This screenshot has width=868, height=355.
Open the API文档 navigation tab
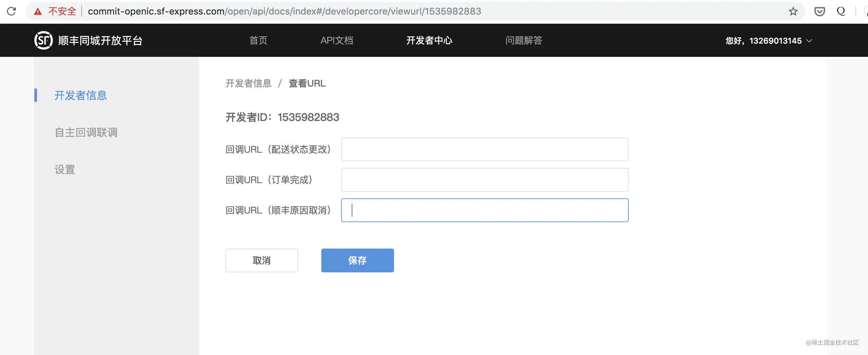tap(336, 40)
